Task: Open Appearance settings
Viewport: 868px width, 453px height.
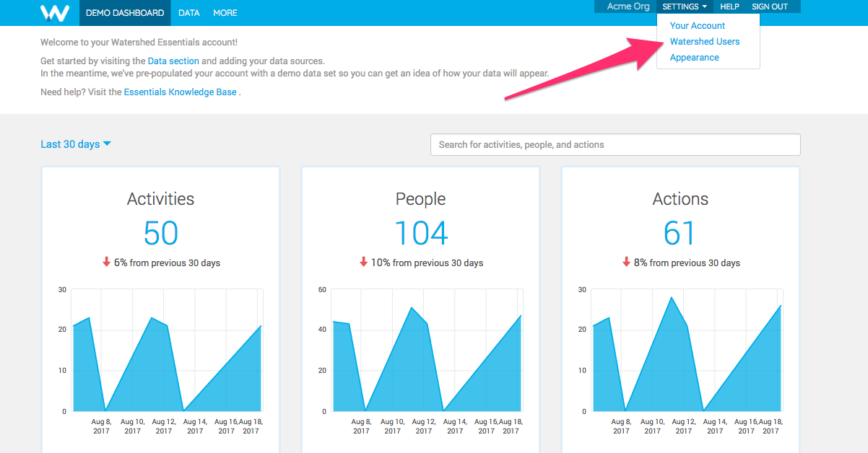Action: point(695,57)
